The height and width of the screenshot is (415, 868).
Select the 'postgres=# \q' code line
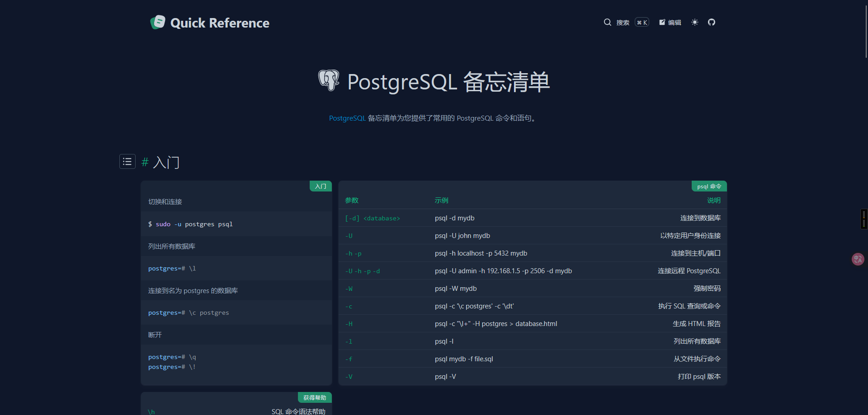coord(172,357)
